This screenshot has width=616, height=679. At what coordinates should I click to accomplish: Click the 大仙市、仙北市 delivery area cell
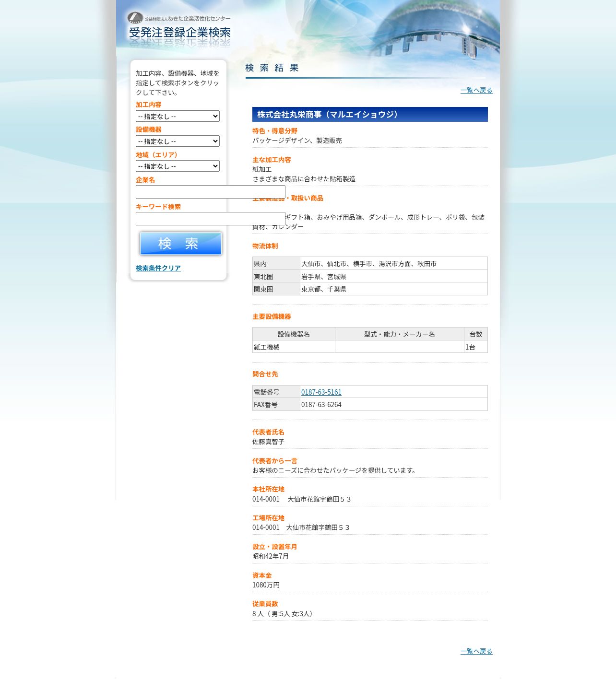pos(394,264)
